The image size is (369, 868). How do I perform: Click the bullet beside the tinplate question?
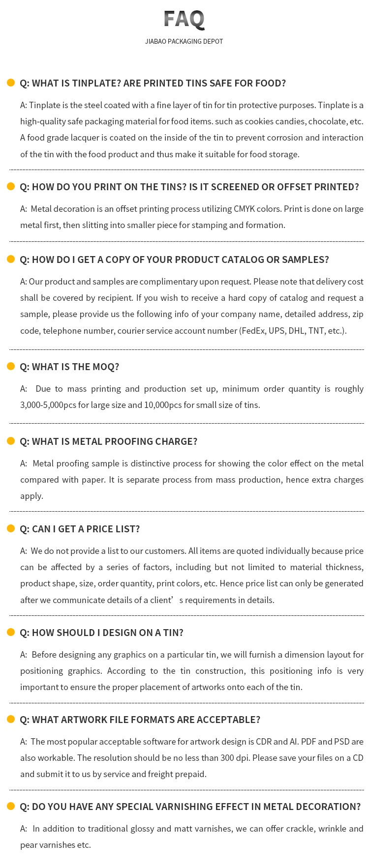click(x=11, y=83)
